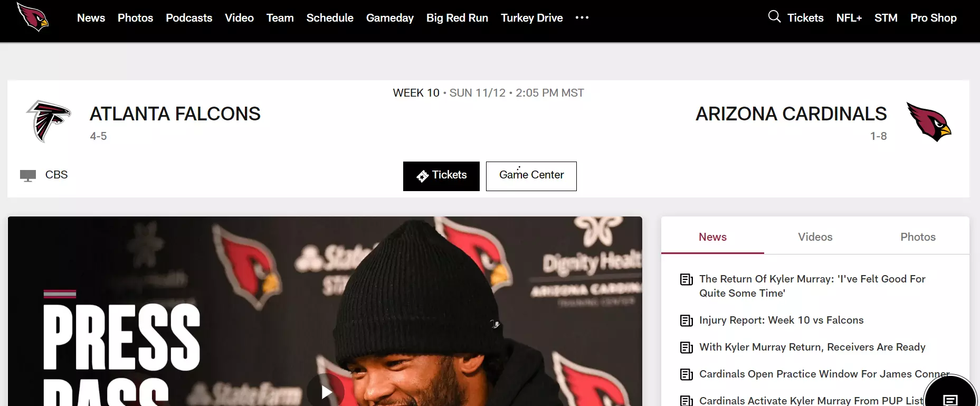Viewport: 980px width, 406px height.
Task: Open Injury Report: Week 10 vs Falcons
Action: tap(781, 320)
